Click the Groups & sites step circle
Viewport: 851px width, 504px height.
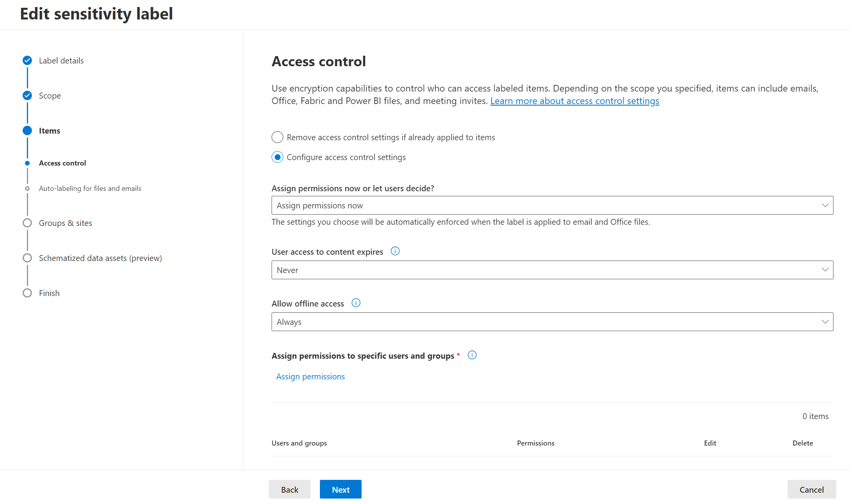[27, 223]
